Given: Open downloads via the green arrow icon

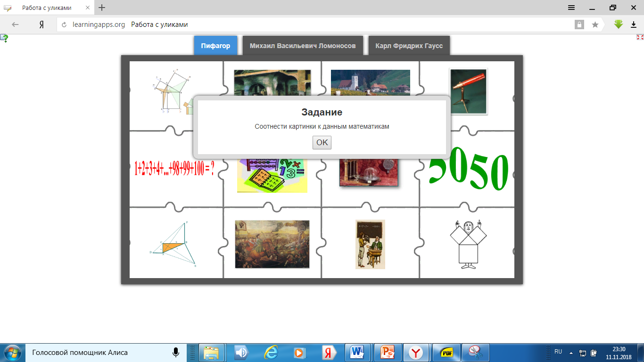Looking at the screenshot, I should (619, 25).
